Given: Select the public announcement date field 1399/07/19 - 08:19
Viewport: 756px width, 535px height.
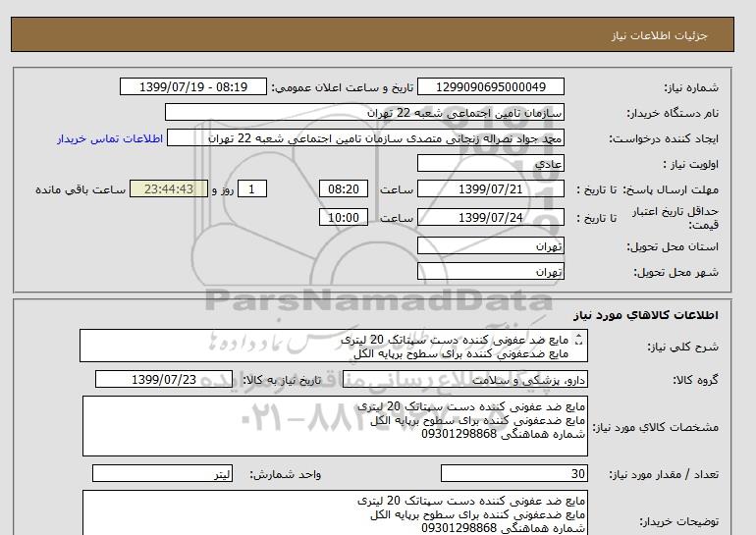Looking at the screenshot, I should point(192,86).
